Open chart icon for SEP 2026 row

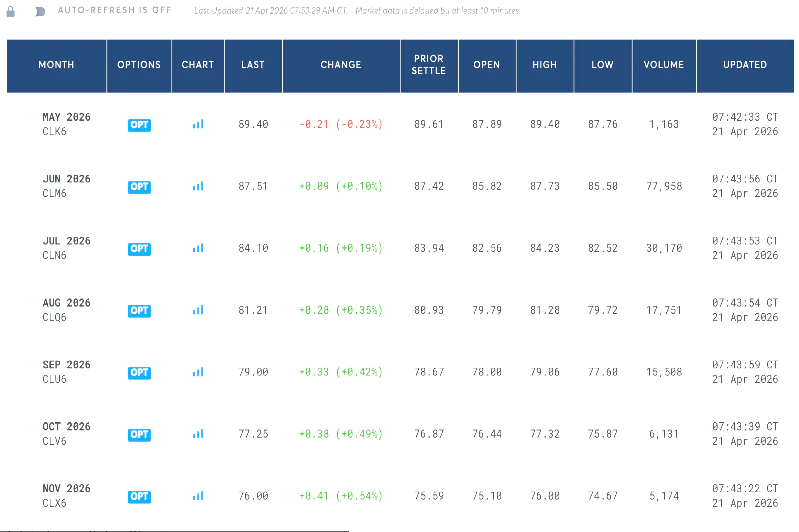(x=198, y=372)
